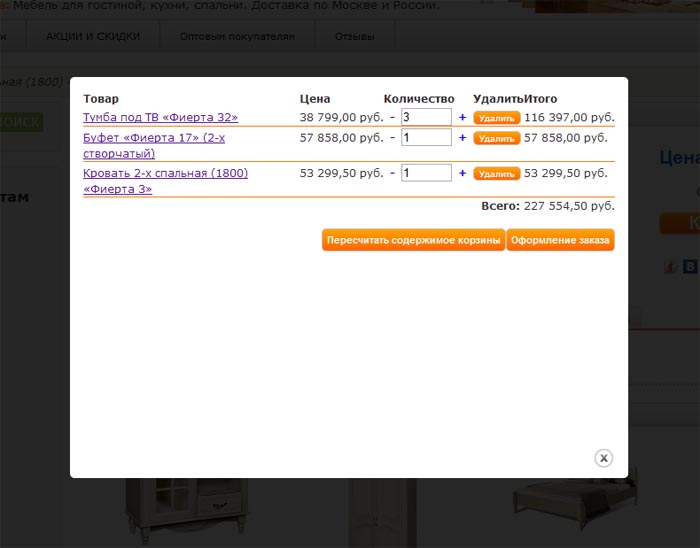Open the Тумба под ТВ «Фиерта 32» link
The height and width of the screenshot is (548, 700).
160,117
